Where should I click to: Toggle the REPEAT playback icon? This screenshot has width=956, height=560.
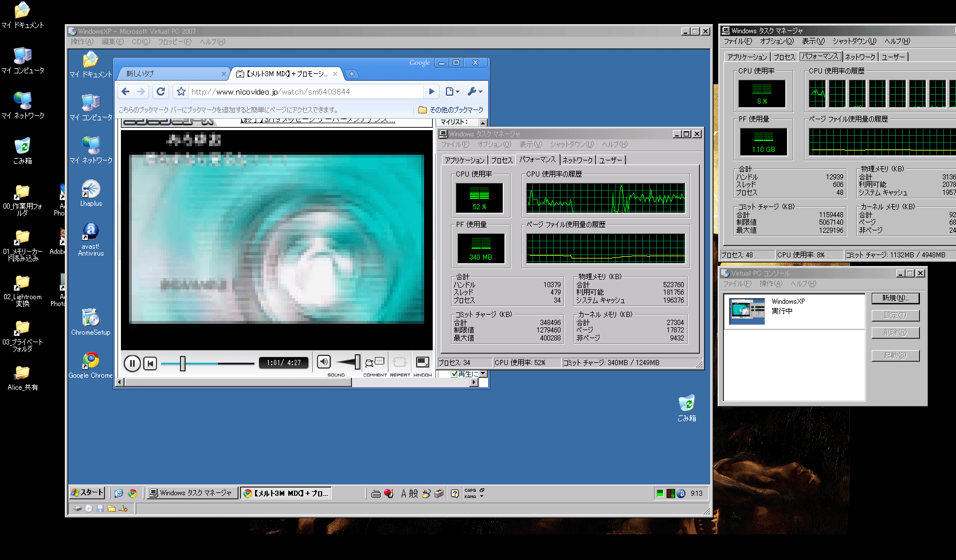point(400,362)
